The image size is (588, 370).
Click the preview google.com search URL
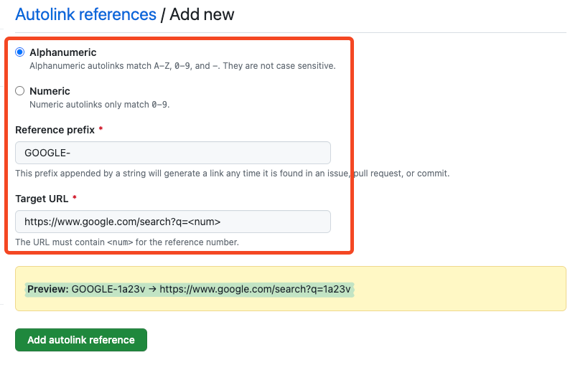pyautogui.click(x=255, y=289)
